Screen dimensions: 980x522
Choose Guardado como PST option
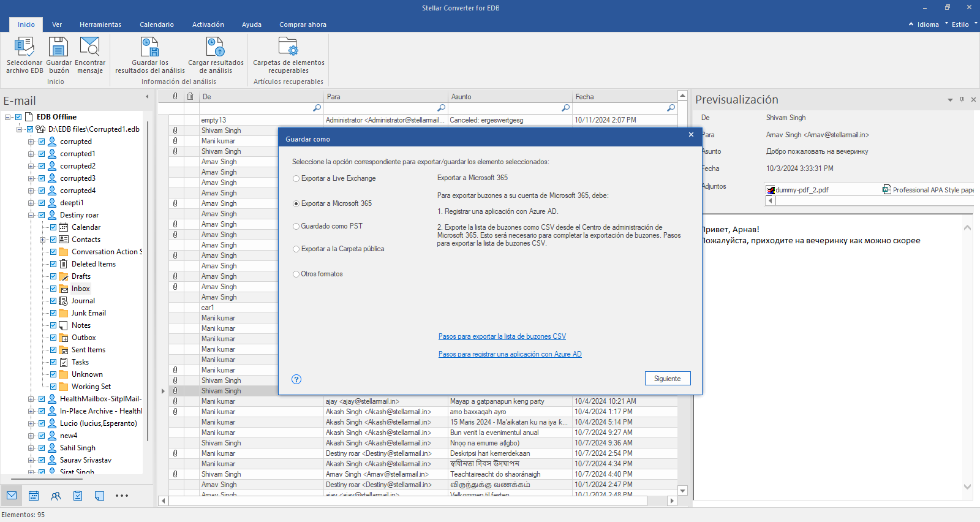328,226
